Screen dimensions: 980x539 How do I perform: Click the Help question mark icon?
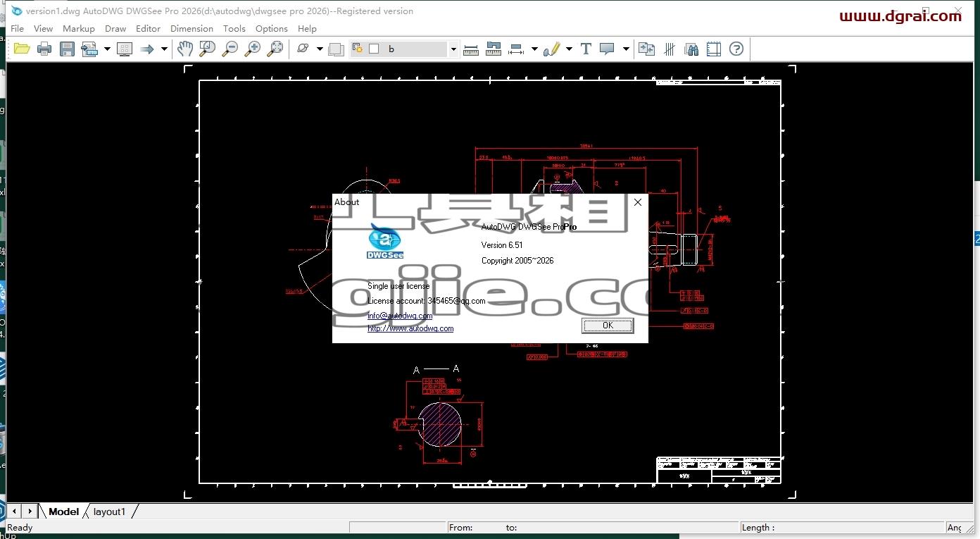click(x=736, y=49)
